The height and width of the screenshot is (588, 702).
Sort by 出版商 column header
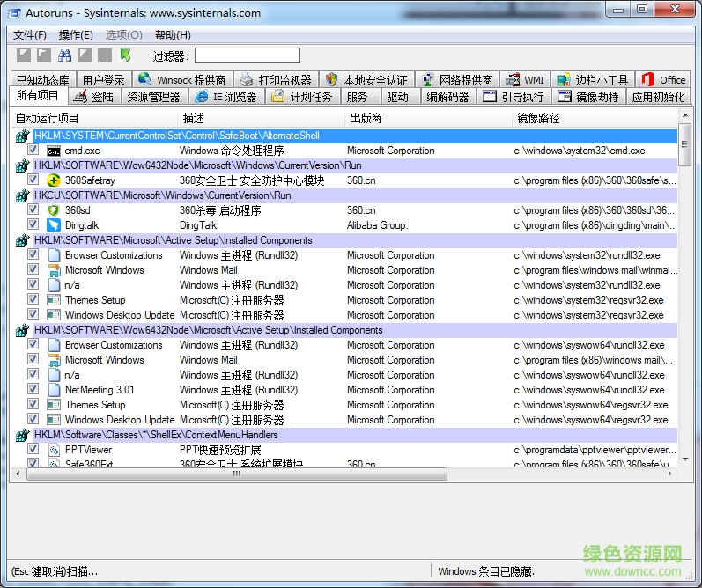click(x=428, y=118)
